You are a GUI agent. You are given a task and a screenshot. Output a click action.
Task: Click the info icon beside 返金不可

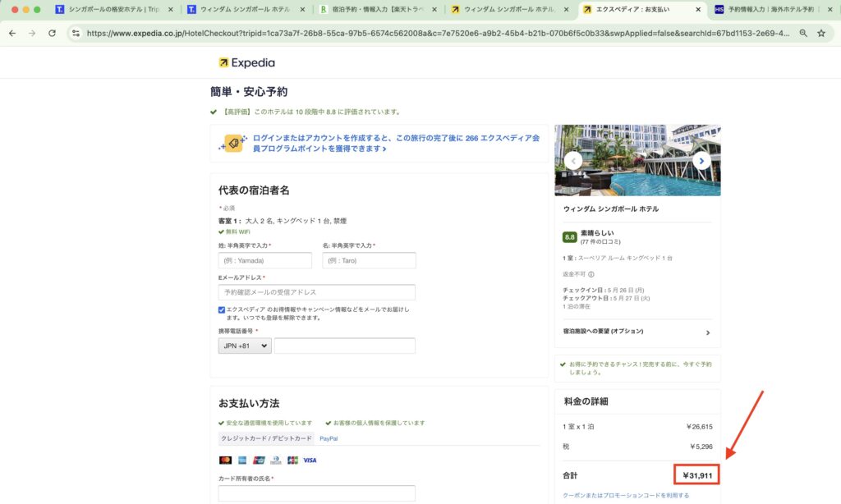click(x=591, y=274)
